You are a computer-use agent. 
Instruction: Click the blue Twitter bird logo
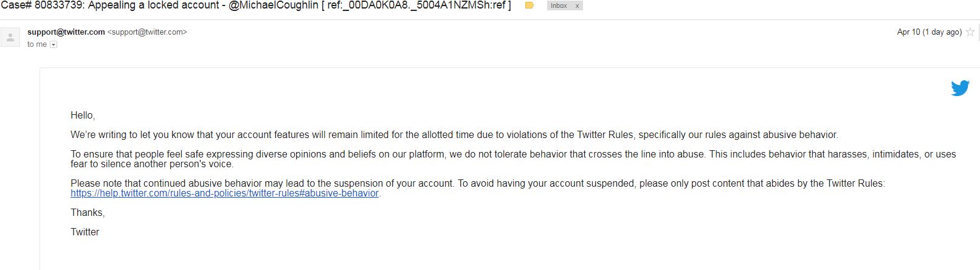960,88
